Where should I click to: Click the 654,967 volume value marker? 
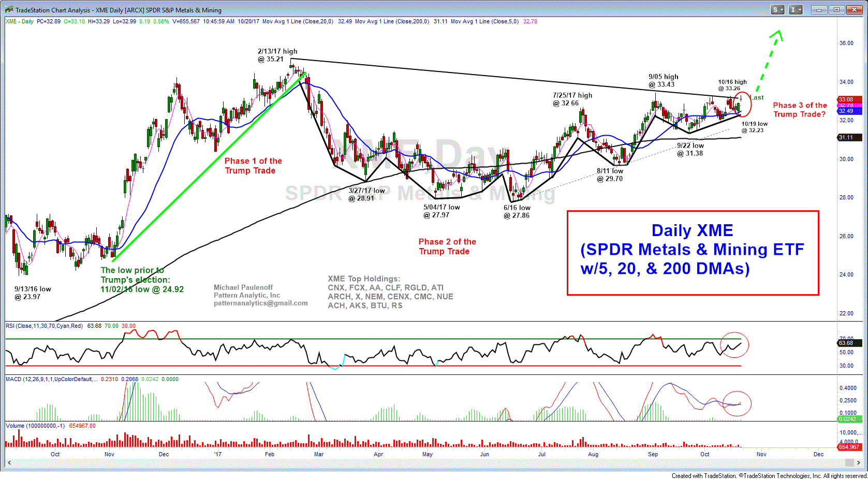pos(849,447)
